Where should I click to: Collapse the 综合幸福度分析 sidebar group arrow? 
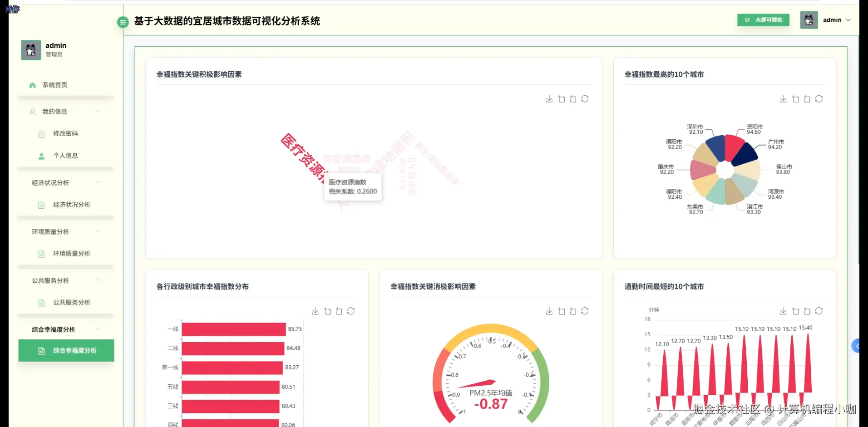coord(98,329)
